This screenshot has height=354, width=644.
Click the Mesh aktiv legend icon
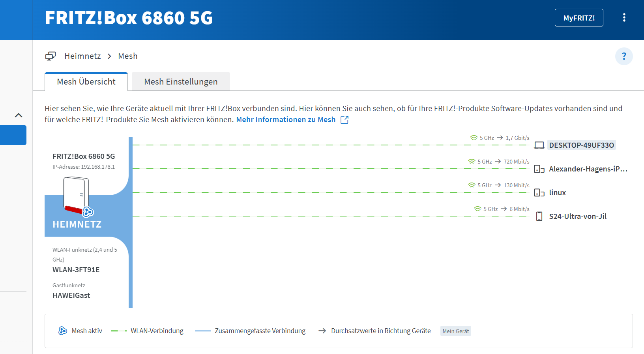tap(62, 331)
